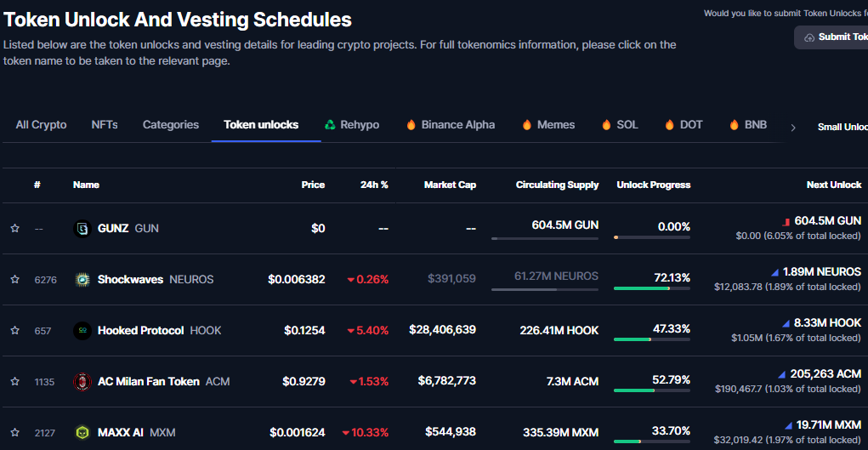This screenshot has width=868, height=450.
Task: Star the GUNZ row as favorite
Action: pos(15,228)
